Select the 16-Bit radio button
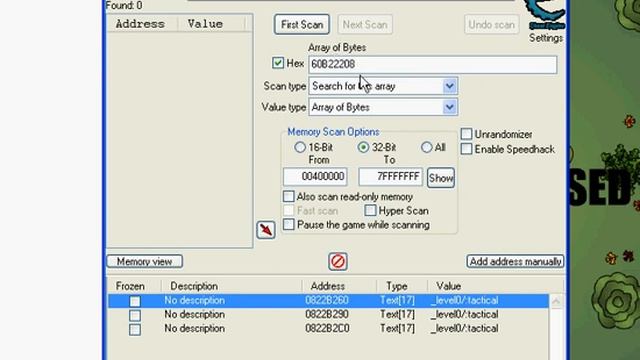The width and height of the screenshot is (640, 360). [x=300, y=147]
